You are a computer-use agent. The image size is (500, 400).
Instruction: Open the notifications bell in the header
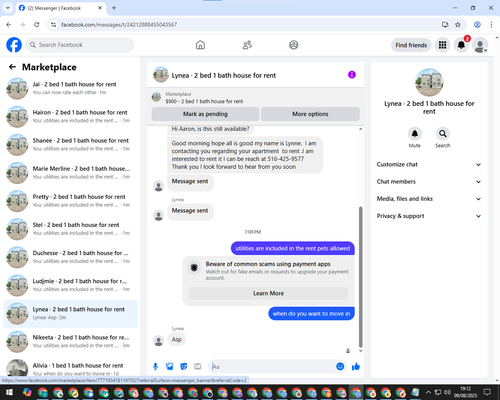pos(461,45)
